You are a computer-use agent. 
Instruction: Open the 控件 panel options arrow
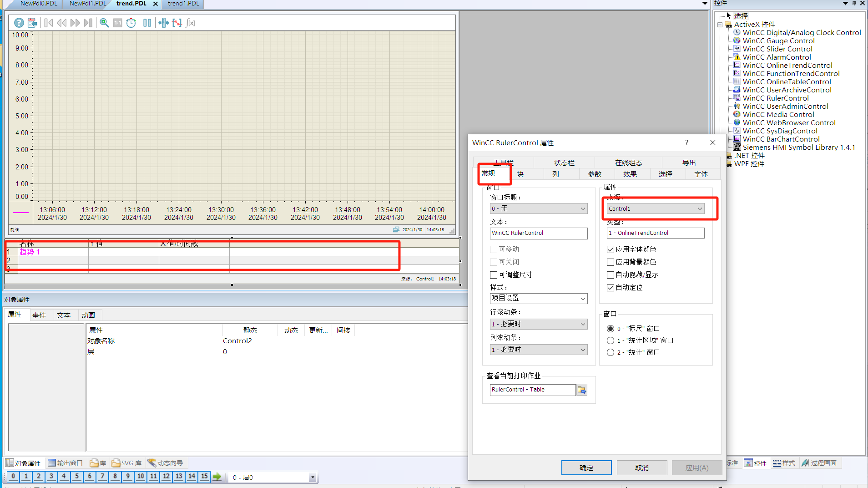click(845, 3)
